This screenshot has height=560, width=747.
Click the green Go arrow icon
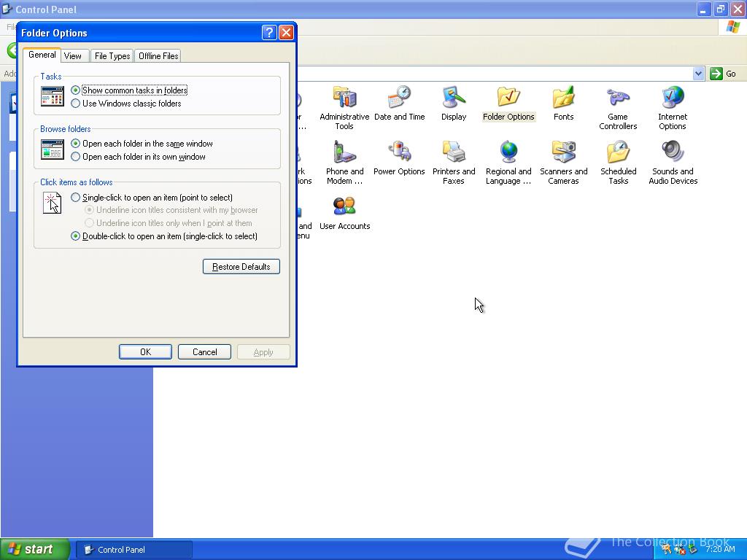(x=716, y=74)
